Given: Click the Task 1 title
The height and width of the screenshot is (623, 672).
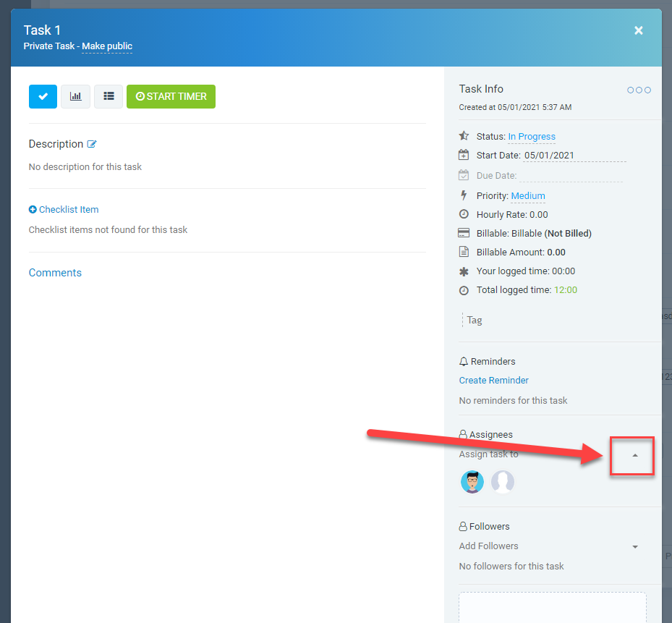Looking at the screenshot, I should click(x=42, y=30).
